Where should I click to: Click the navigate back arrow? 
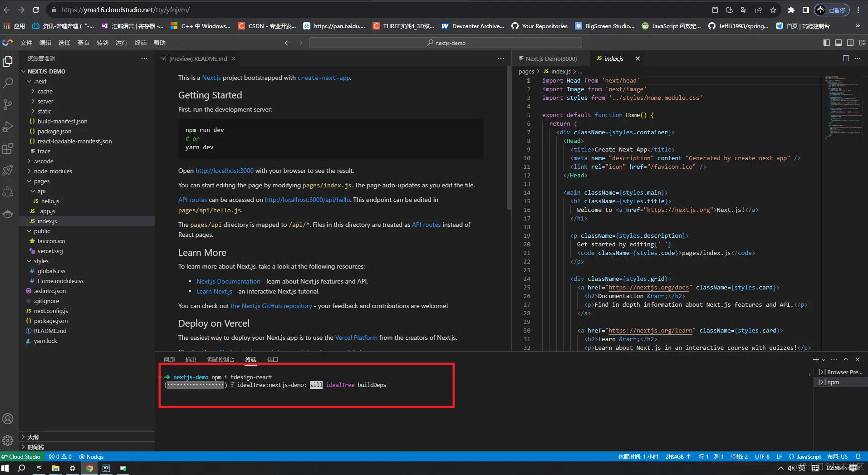click(287, 43)
